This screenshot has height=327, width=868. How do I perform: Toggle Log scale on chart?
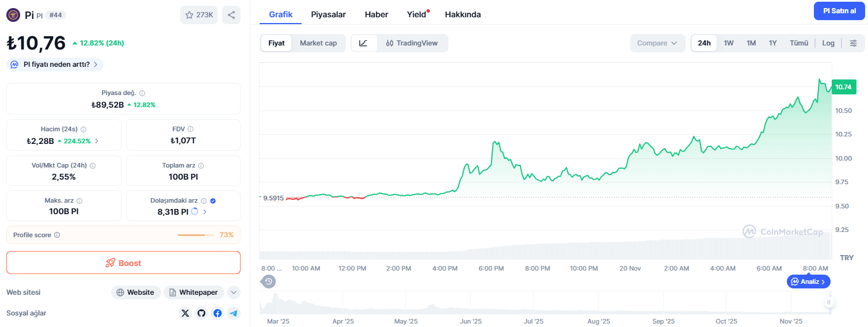[x=828, y=43]
